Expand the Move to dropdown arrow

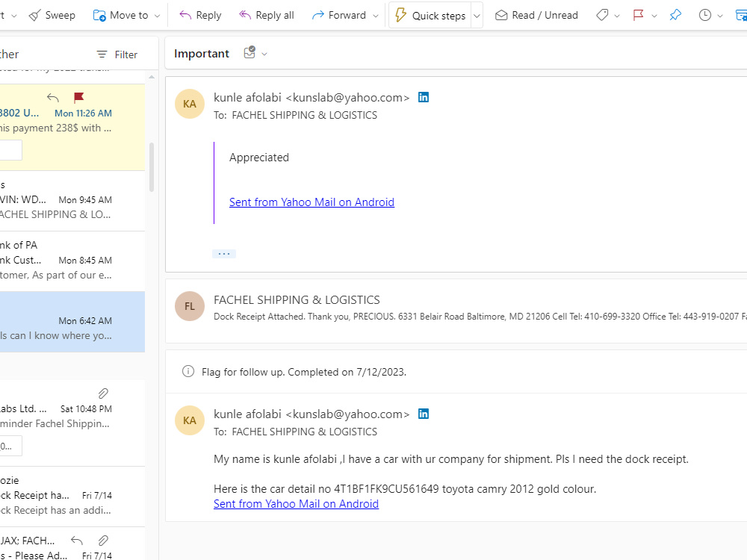157,16
